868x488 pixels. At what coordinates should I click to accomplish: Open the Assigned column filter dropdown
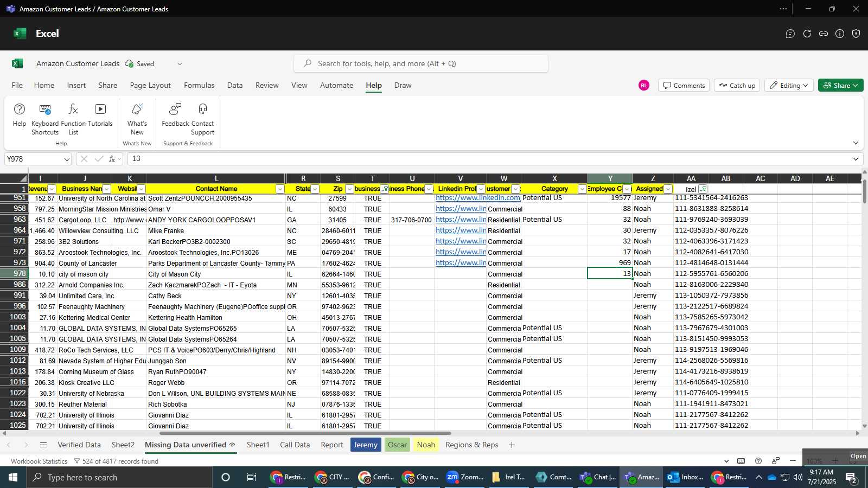tap(668, 189)
